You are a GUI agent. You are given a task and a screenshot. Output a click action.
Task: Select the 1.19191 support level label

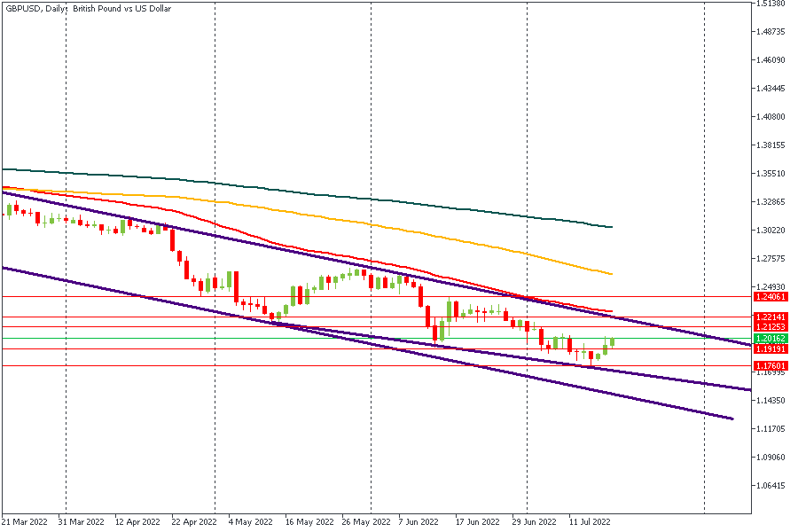tap(770, 349)
